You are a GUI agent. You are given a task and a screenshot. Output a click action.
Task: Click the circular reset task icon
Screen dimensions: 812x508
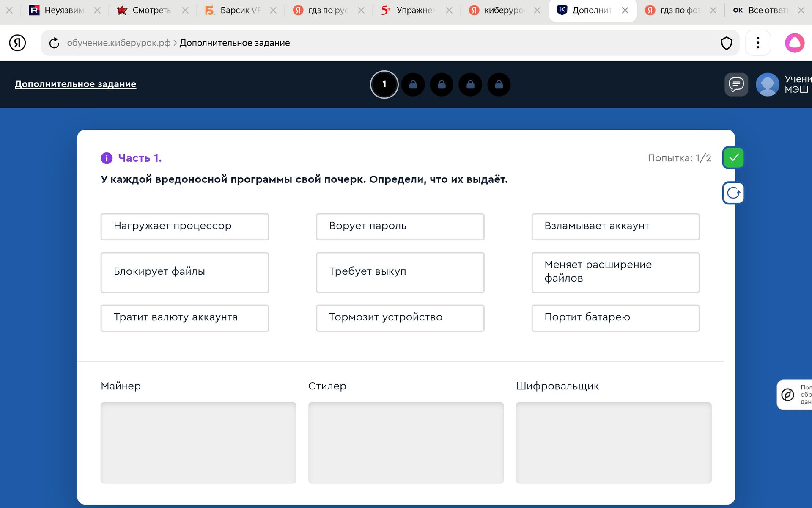[733, 193]
